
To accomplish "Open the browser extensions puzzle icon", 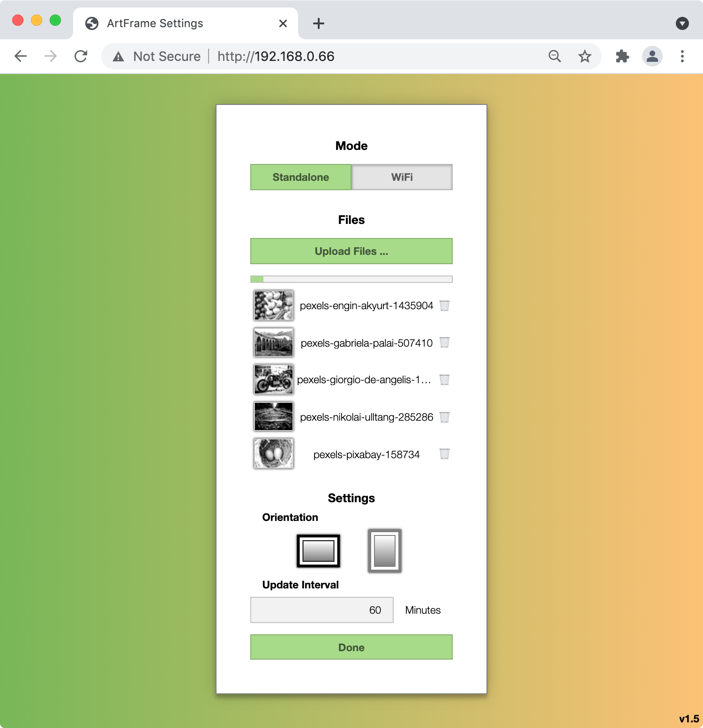I will point(622,57).
